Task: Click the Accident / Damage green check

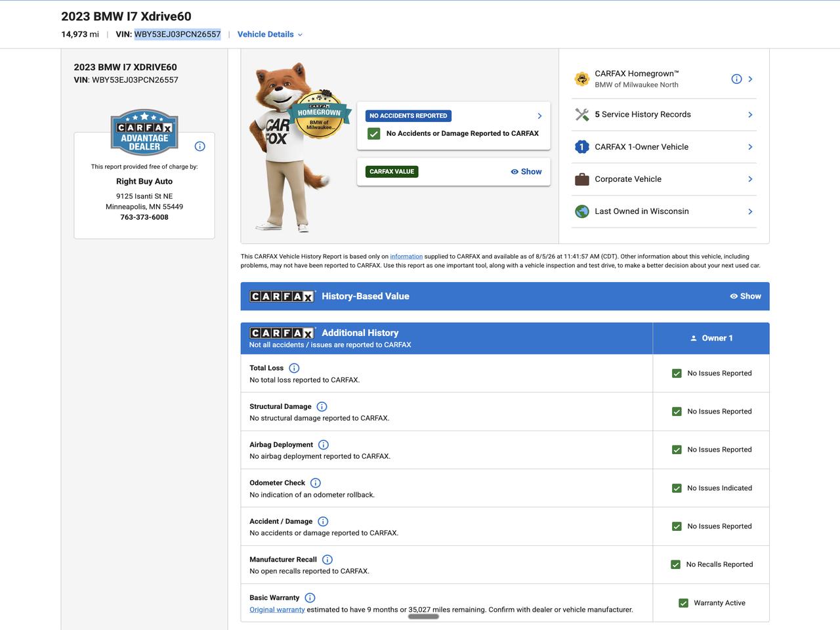Action: coord(677,526)
